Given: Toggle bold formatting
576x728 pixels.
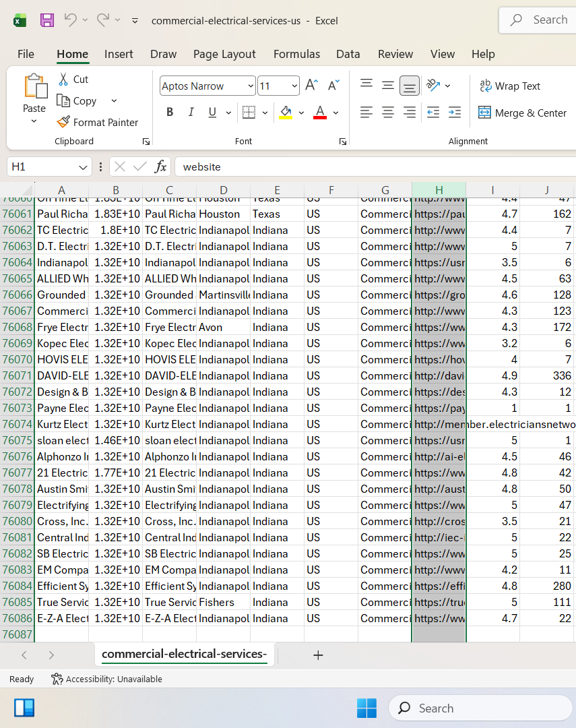Looking at the screenshot, I should coord(170,112).
